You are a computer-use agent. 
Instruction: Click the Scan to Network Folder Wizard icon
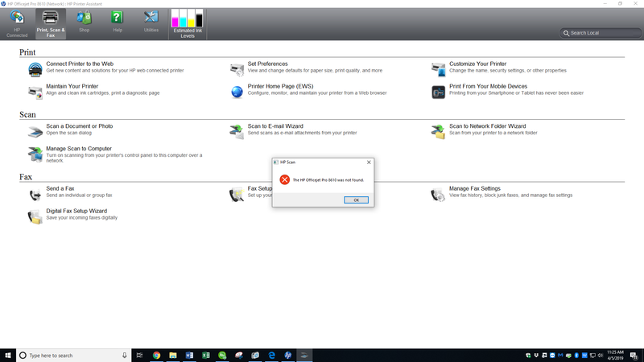[438, 132]
